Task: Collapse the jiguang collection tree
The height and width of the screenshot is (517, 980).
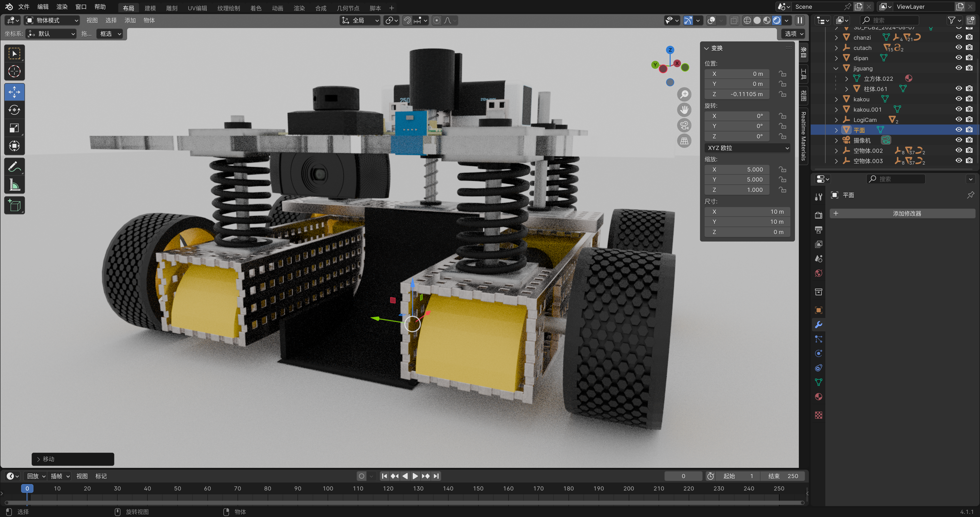Action: 836,68
